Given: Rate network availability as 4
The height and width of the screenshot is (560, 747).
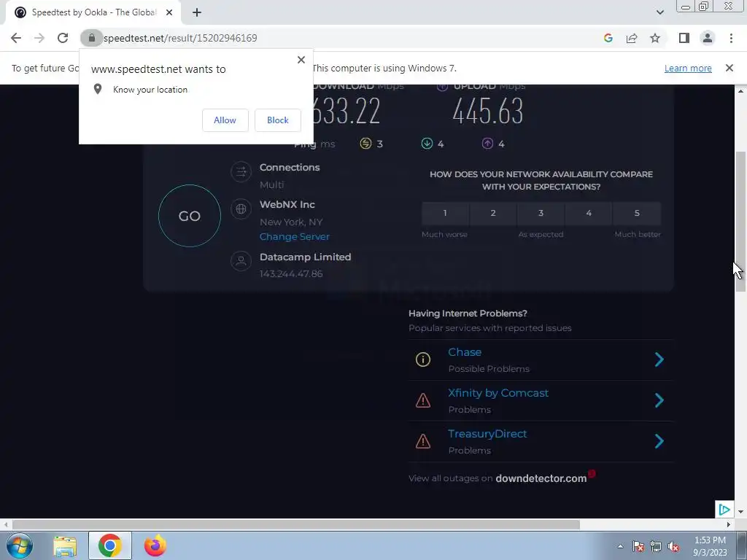Looking at the screenshot, I should click(589, 213).
